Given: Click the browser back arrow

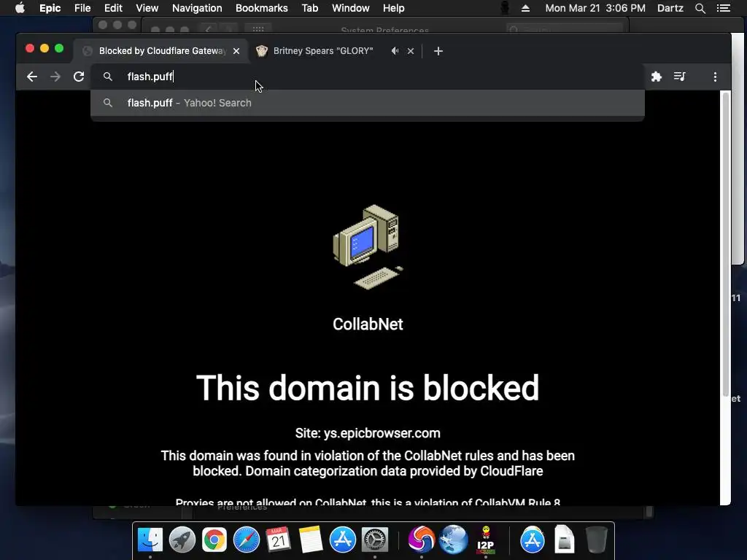Looking at the screenshot, I should click(x=32, y=77).
